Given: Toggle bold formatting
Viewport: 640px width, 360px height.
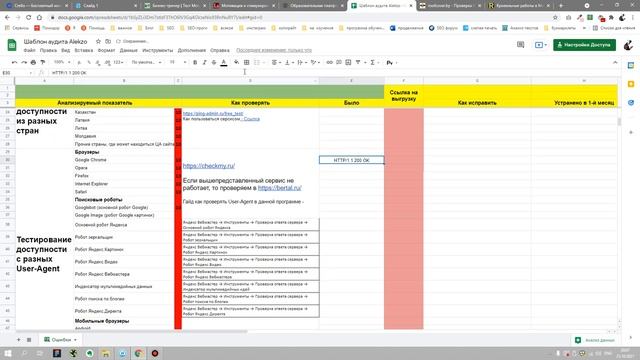Looking at the screenshot, I should (x=195, y=62).
